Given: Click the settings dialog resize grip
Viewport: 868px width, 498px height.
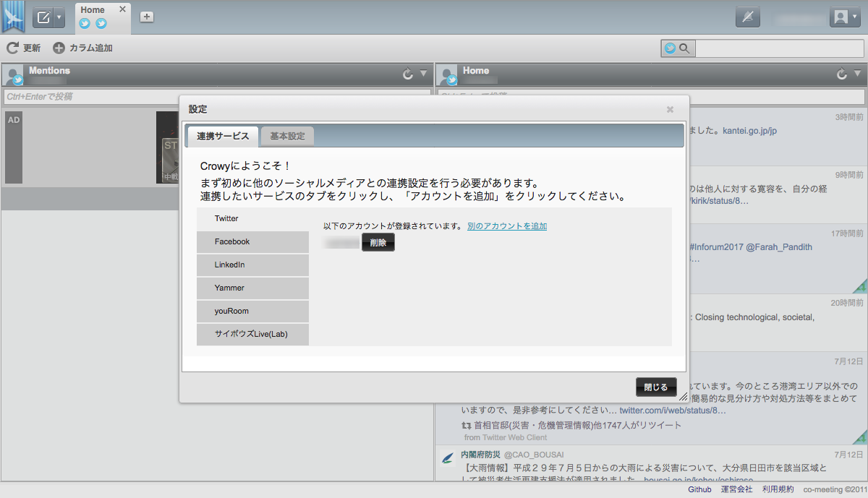Looking at the screenshot, I should pos(683,396).
